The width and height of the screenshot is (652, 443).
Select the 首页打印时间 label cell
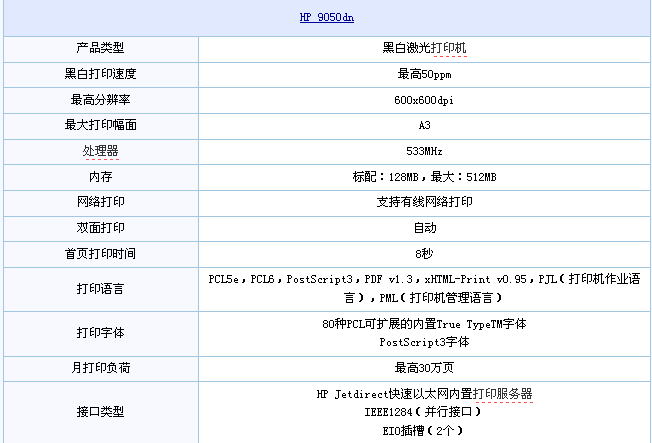click(x=101, y=254)
